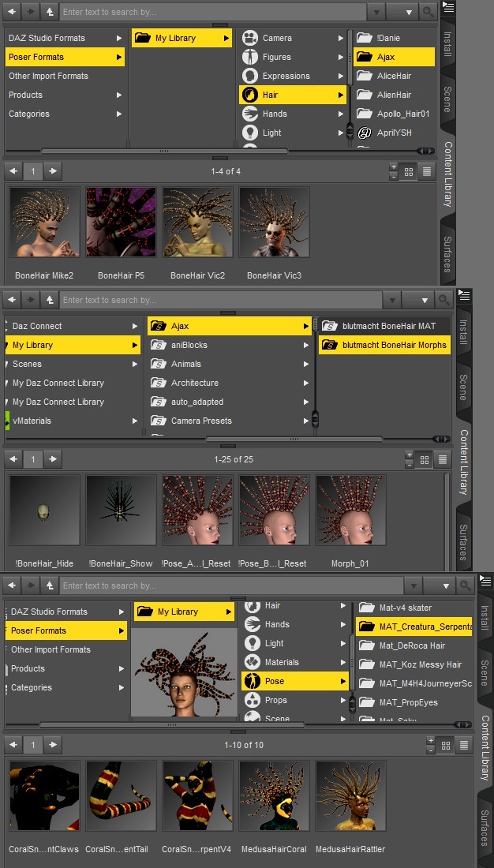The image size is (494, 868).
Task: Open the Animals folder icon
Action: point(159,364)
